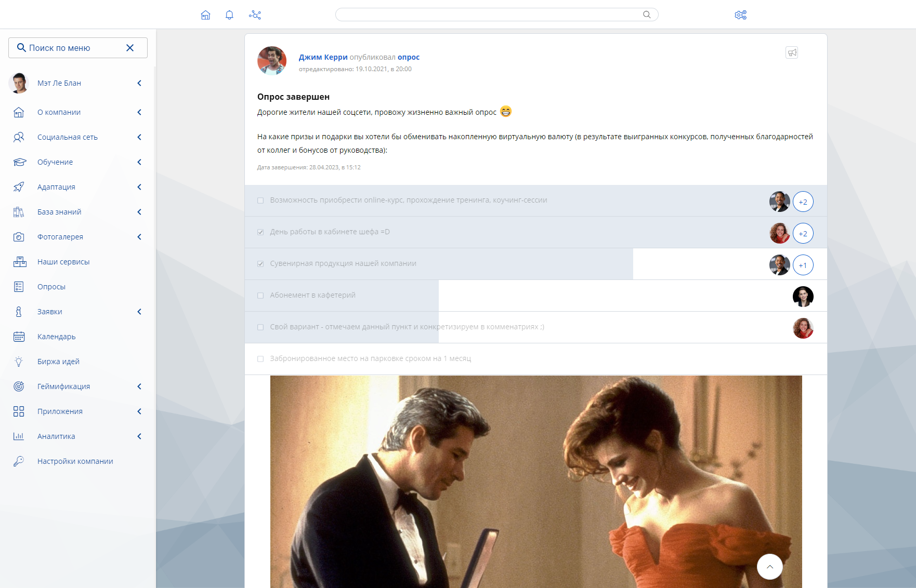Image resolution: width=916 pixels, height=588 pixels.
Task: Open the Наши сервисы menu item
Action: coord(63,262)
